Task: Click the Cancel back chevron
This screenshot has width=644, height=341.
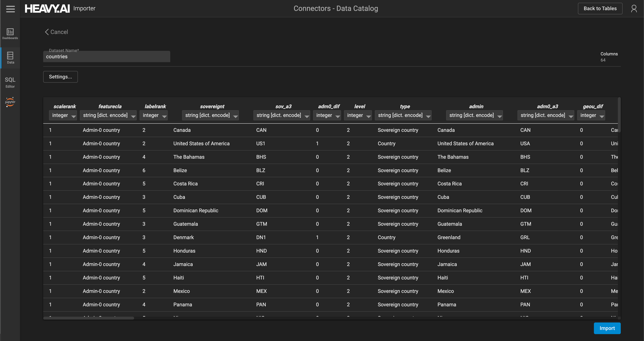Action: point(47,32)
